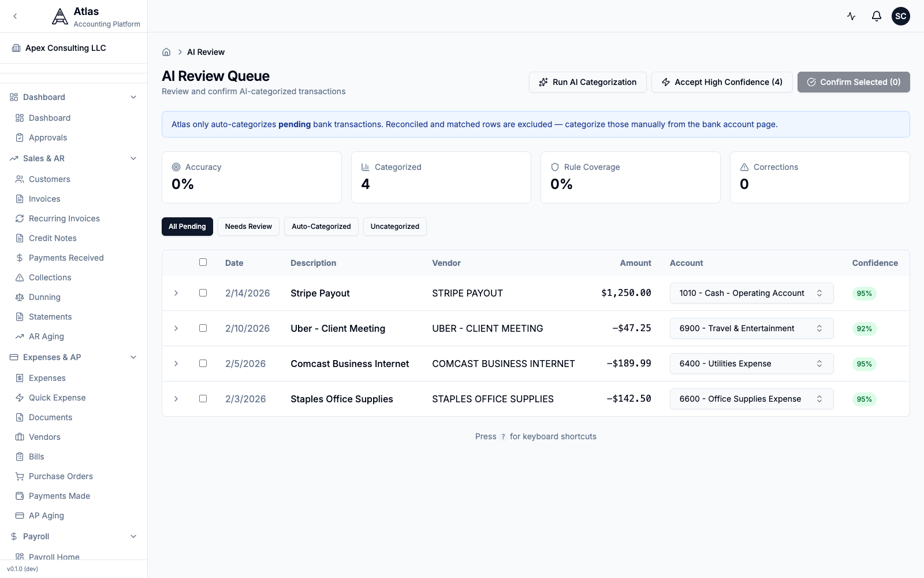Image resolution: width=924 pixels, height=578 pixels.
Task: Click the 92% confidence badge for Uber
Action: pos(865,329)
